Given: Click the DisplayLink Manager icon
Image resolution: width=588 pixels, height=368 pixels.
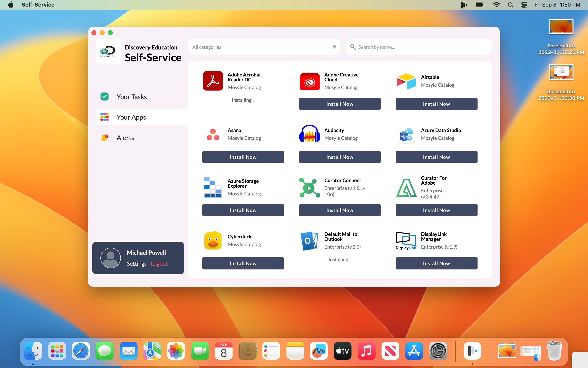Looking at the screenshot, I should click(406, 241).
